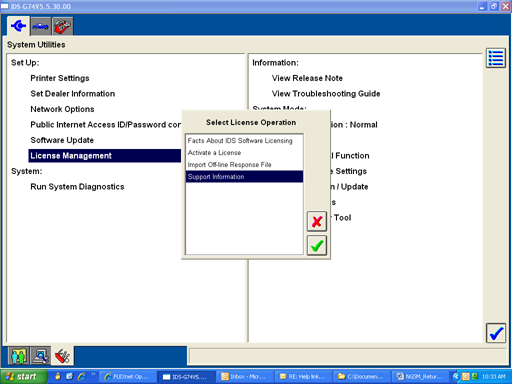Run System Diagnostics
The image size is (512, 384).
click(77, 187)
